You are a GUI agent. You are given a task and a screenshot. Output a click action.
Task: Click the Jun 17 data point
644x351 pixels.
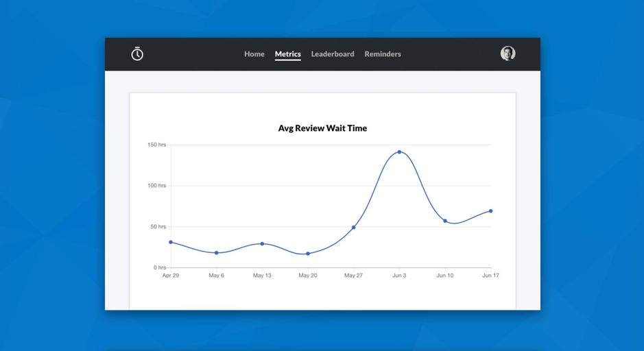(x=491, y=211)
